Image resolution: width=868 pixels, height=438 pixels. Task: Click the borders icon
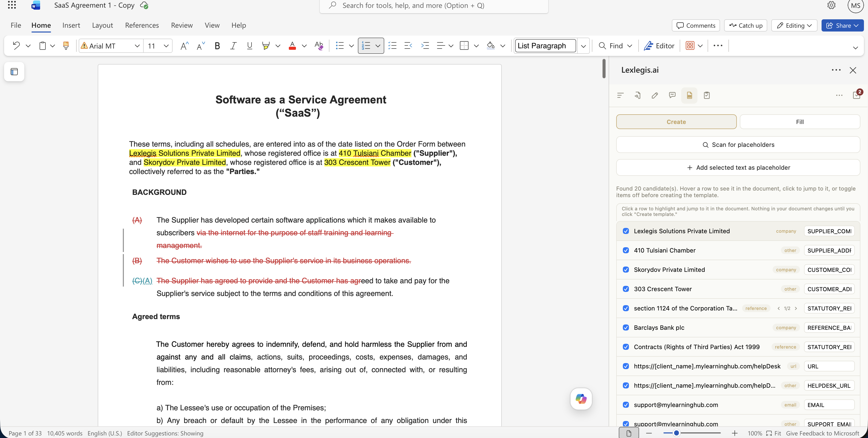pyautogui.click(x=464, y=45)
